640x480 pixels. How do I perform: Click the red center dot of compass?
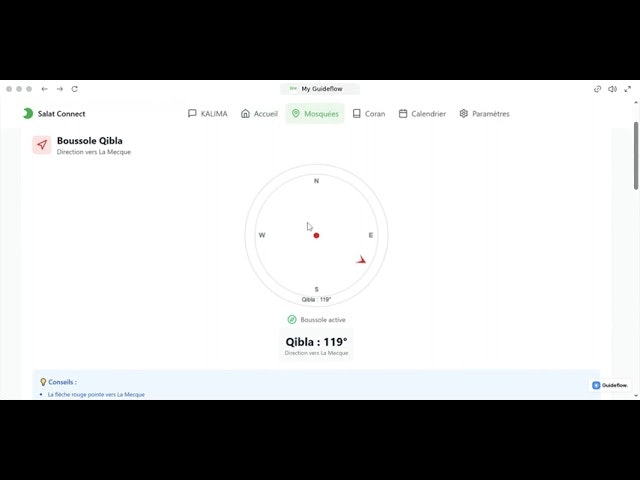316,236
